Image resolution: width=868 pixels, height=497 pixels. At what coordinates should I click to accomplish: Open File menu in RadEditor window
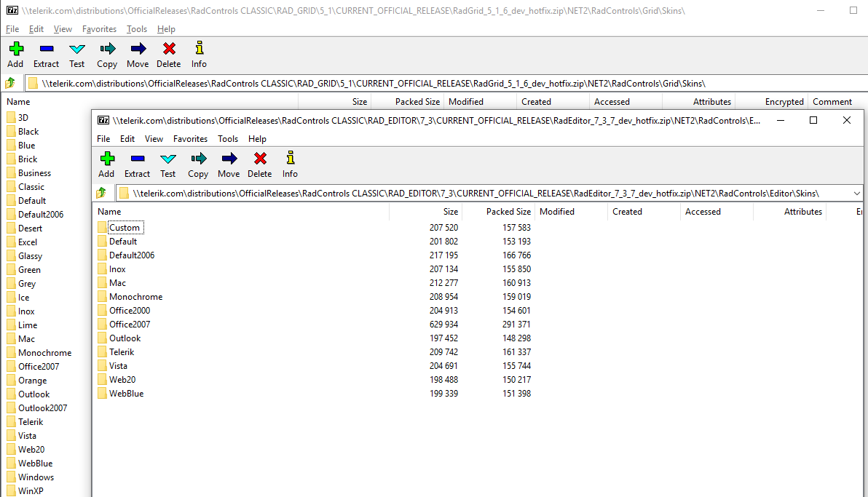tap(103, 139)
